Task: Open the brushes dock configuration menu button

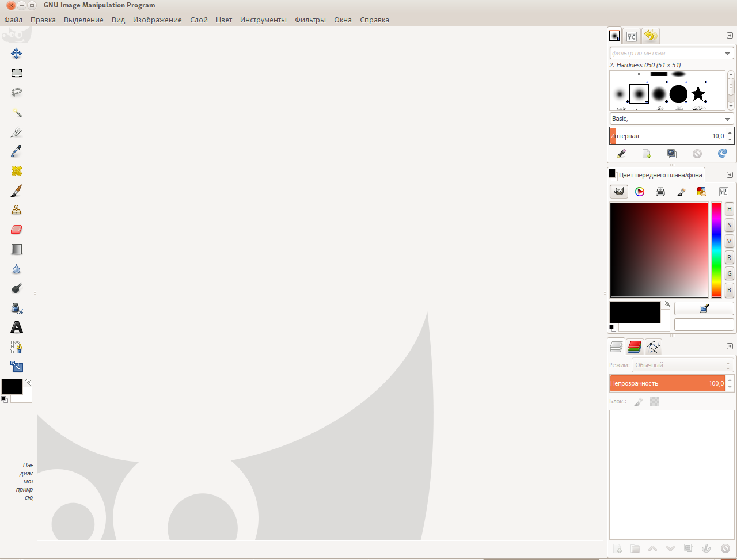Action: (x=730, y=36)
